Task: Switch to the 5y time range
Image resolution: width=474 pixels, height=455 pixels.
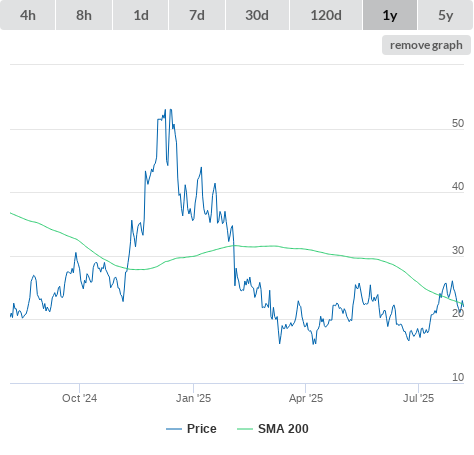Action: 445,15
